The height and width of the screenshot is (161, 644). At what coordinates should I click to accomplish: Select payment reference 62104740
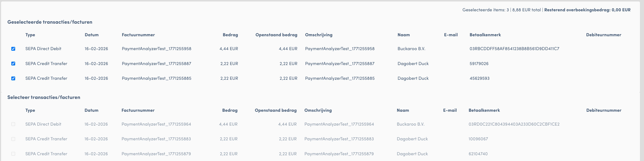click(478, 154)
